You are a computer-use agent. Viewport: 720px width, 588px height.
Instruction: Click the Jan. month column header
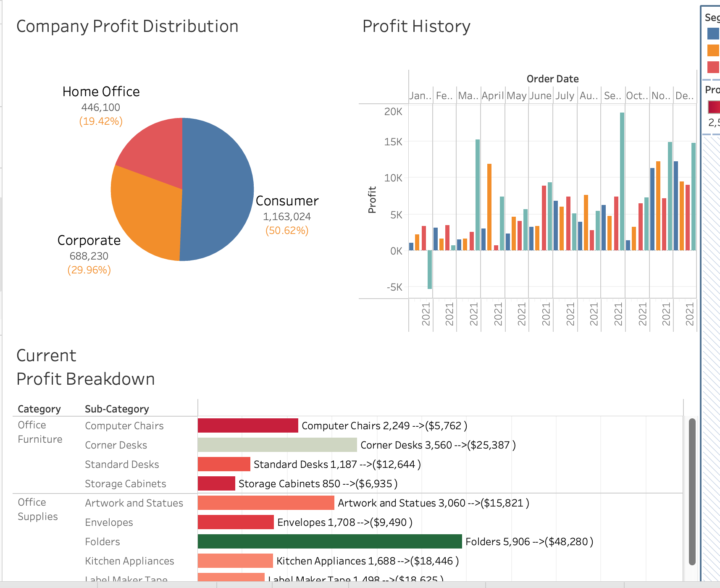click(420, 96)
